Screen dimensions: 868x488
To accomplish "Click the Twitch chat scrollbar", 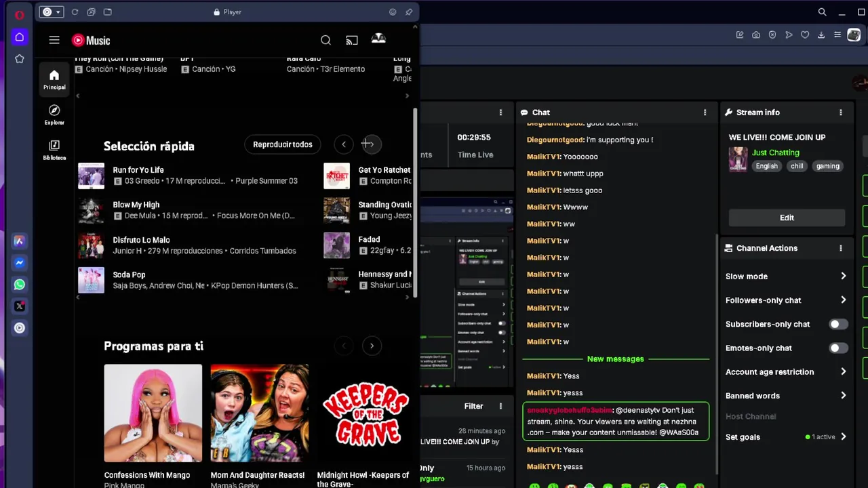I will coord(717,352).
